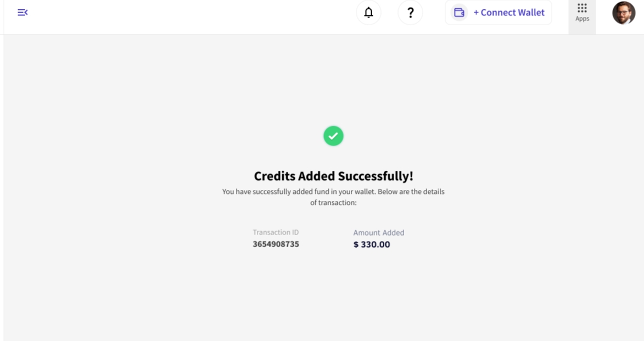Click the Transaction ID label

(x=276, y=232)
